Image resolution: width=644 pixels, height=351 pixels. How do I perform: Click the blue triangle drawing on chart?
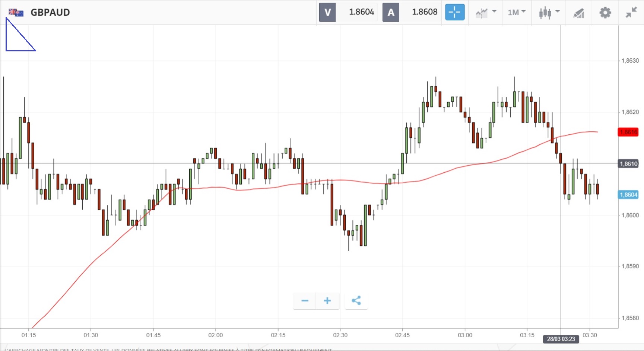click(7, 41)
